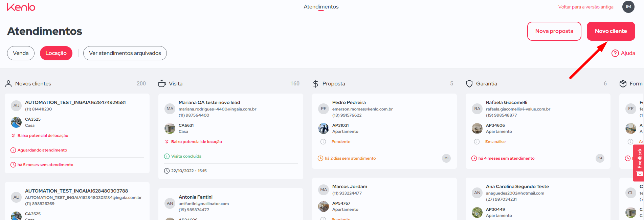Click the Garantia shield icon
Viewport: 644px width, 220px height.
(x=469, y=84)
